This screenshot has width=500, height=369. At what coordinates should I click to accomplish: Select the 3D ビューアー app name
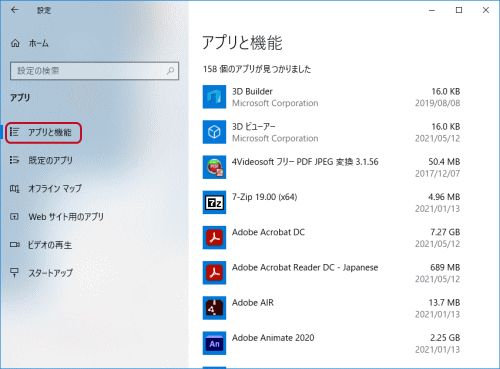click(254, 127)
